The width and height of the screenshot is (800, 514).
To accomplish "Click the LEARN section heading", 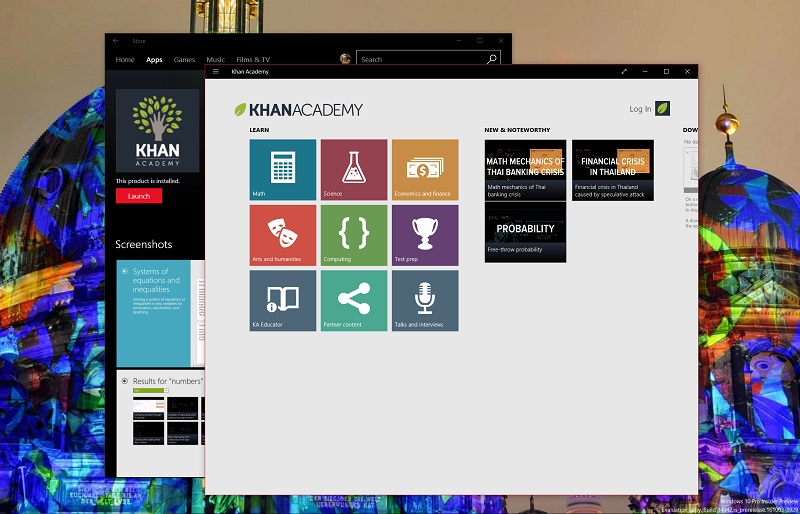I will [x=259, y=130].
